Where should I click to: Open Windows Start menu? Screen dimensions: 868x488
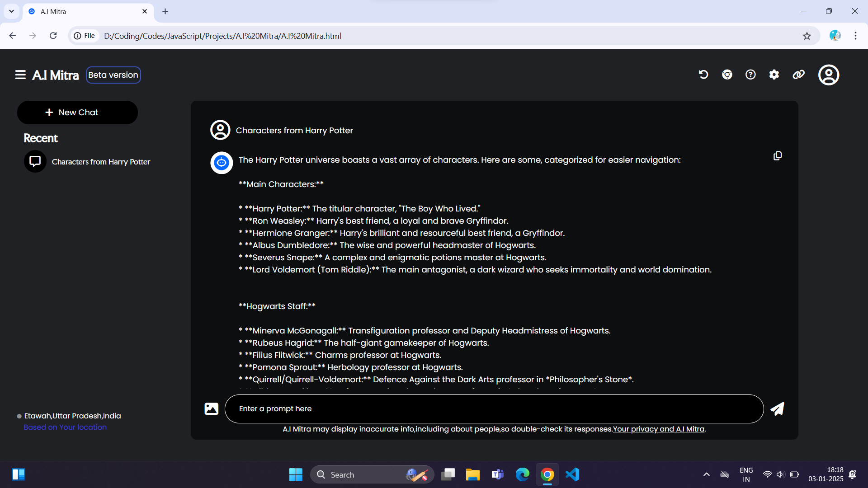pos(296,474)
